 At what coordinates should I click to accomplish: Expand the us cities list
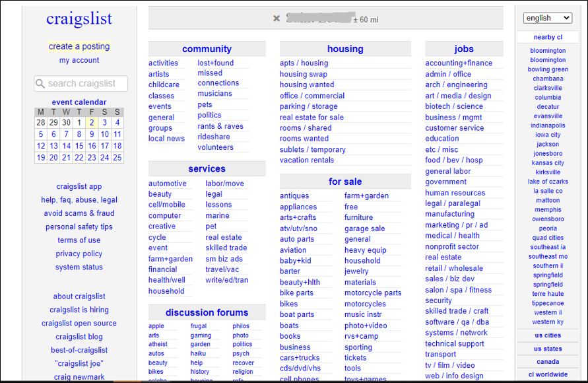(548, 335)
